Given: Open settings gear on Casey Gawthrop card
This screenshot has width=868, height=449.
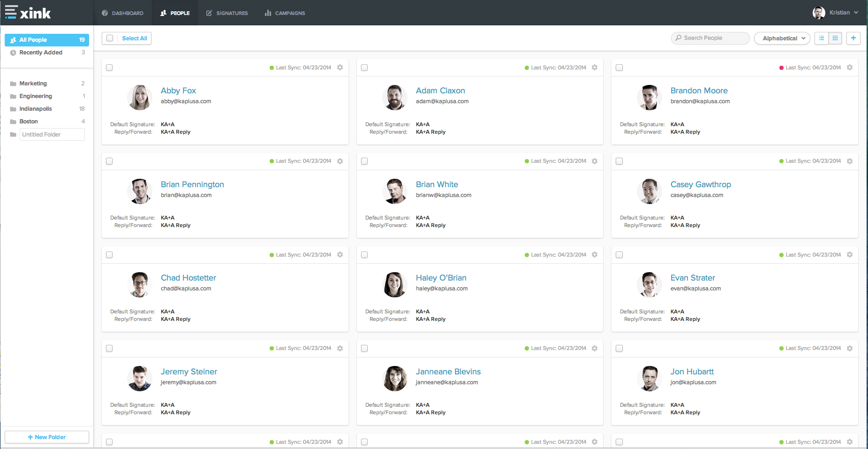Looking at the screenshot, I should pos(850,161).
